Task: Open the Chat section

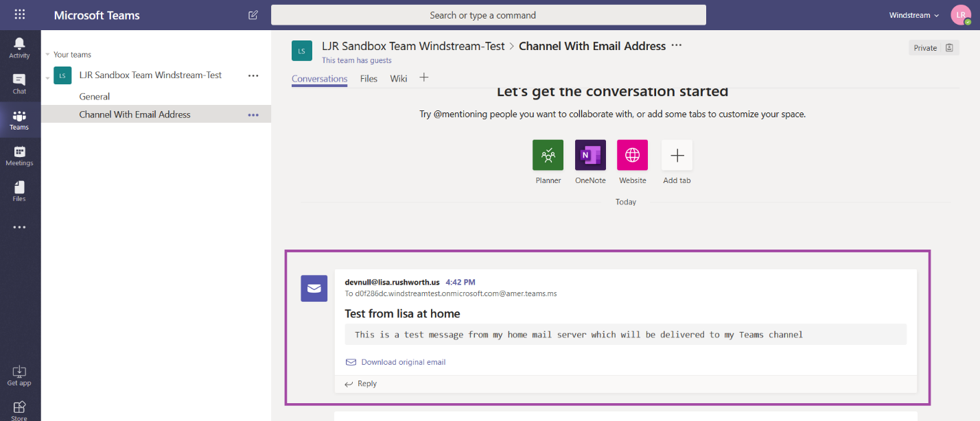Action: [19, 84]
